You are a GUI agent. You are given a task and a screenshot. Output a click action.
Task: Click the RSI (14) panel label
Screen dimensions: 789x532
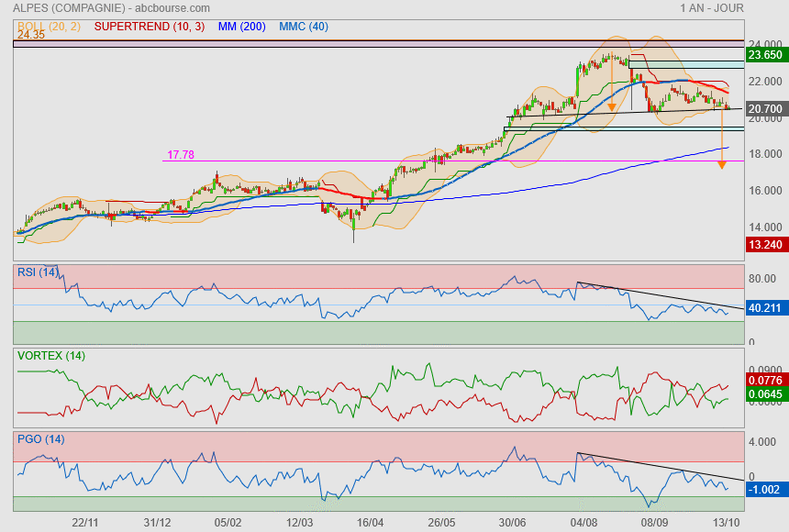[38, 271]
